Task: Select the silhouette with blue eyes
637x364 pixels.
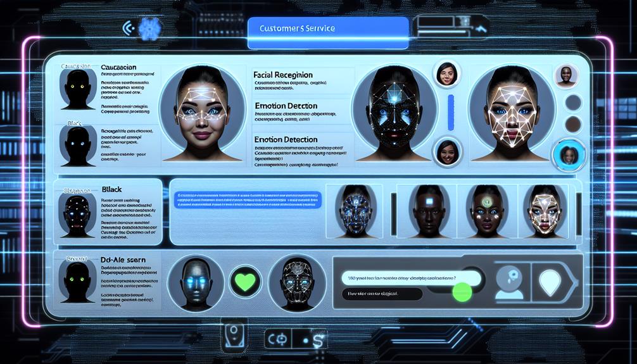Action: (79, 145)
